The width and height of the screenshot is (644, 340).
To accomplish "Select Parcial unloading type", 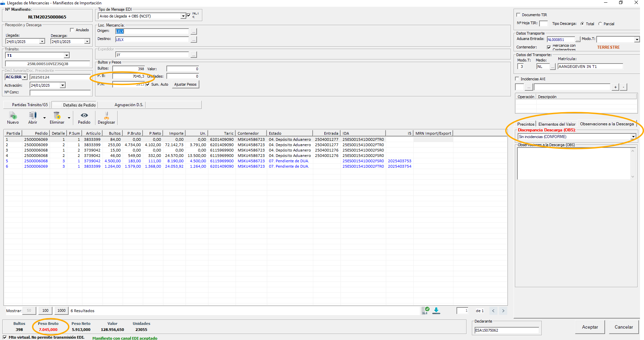I will [x=600, y=24].
